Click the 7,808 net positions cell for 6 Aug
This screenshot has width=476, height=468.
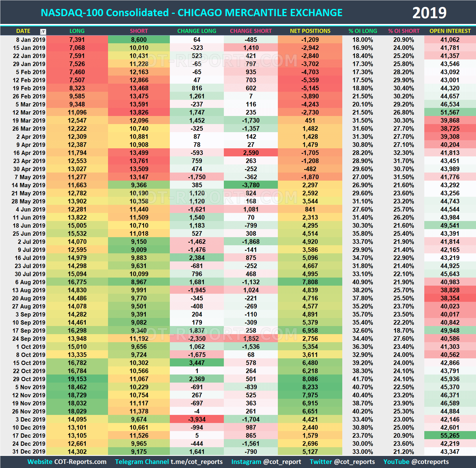click(310, 282)
